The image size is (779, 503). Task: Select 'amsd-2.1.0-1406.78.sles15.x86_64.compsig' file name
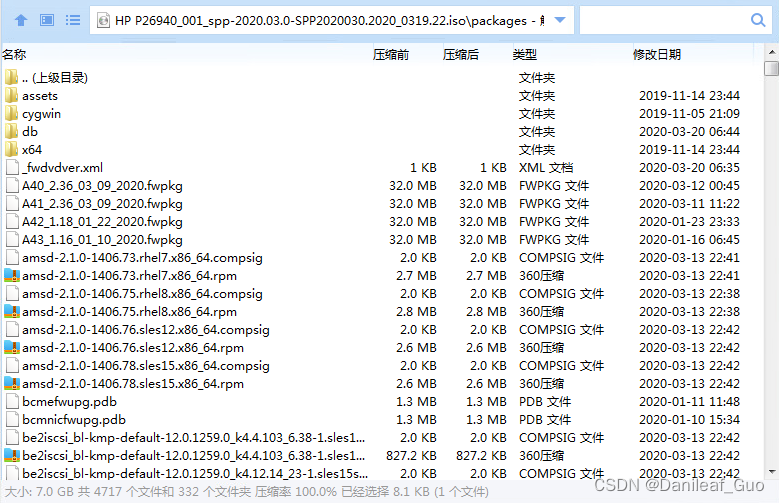146,366
